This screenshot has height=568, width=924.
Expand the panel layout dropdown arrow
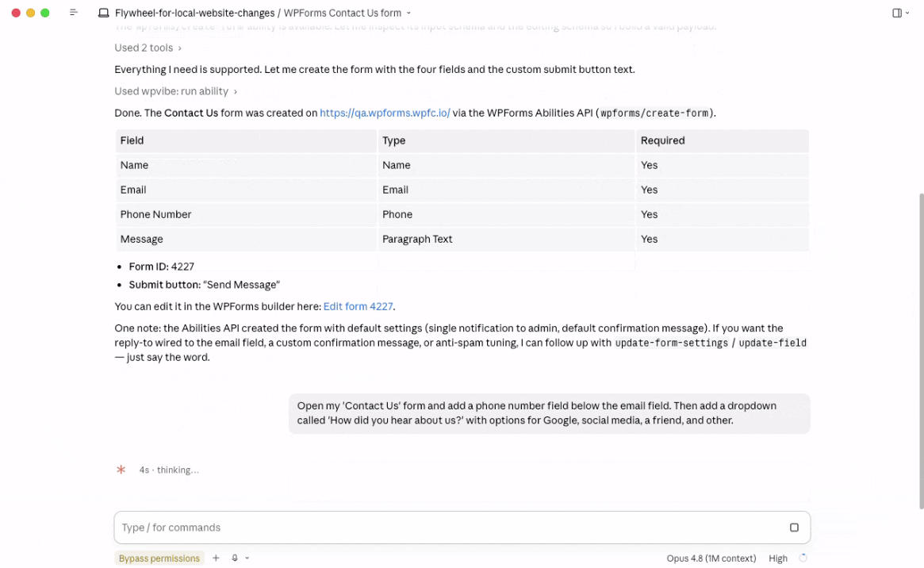tap(907, 13)
